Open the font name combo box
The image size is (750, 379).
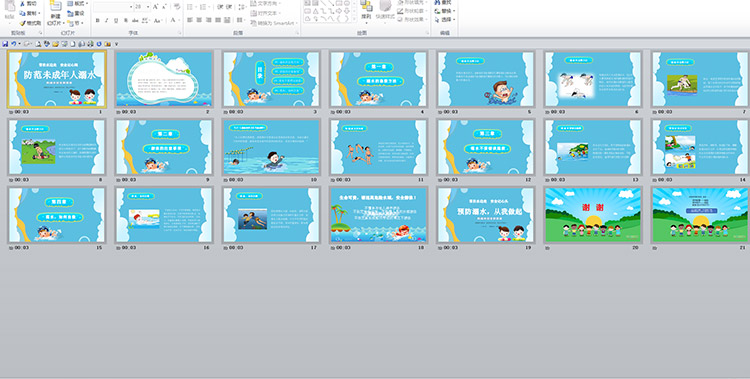coord(113,7)
